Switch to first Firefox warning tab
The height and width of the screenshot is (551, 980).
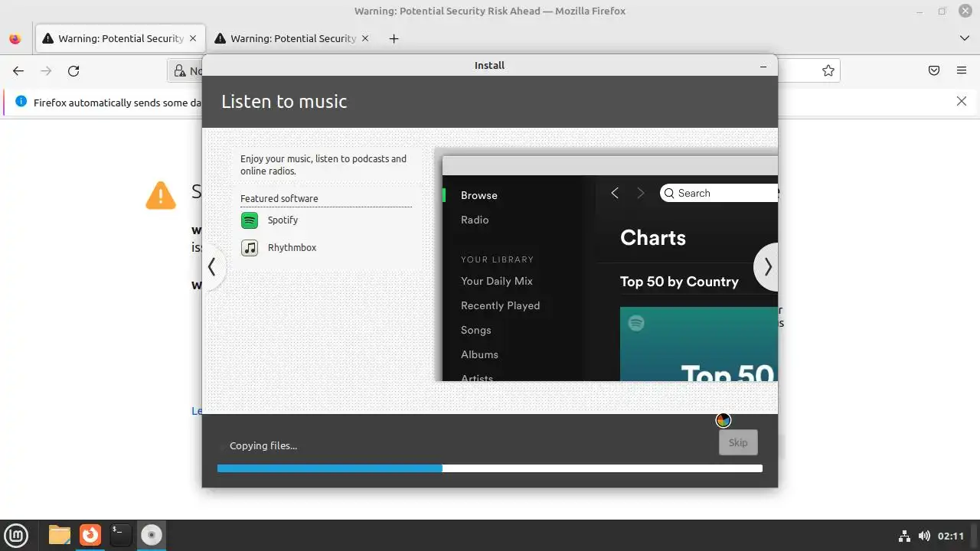[120, 38]
